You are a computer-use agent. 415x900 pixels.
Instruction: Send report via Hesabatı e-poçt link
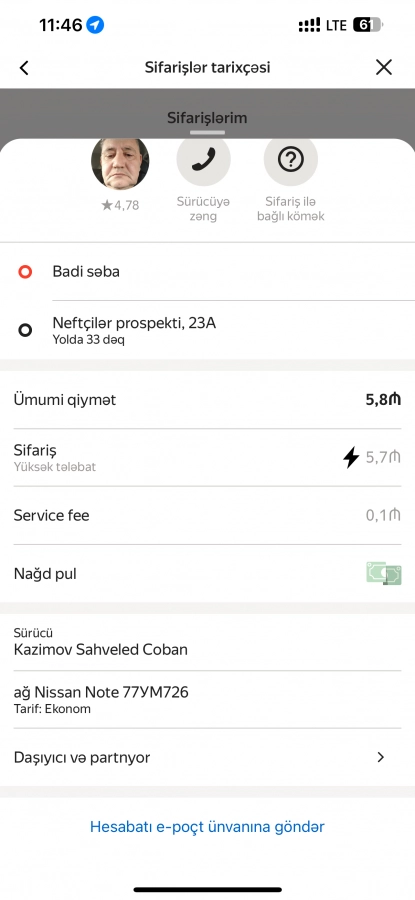tap(207, 827)
